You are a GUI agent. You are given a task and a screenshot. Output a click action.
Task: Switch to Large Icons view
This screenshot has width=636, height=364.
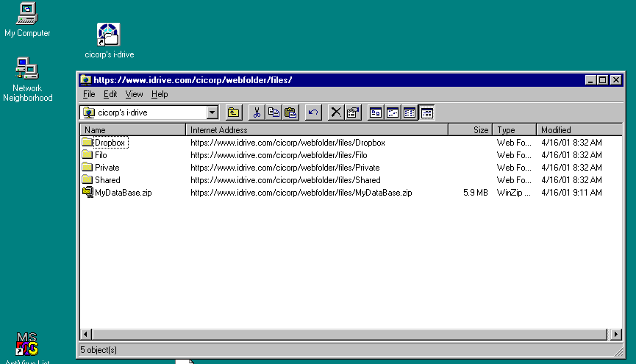click(x=376, y=113)
